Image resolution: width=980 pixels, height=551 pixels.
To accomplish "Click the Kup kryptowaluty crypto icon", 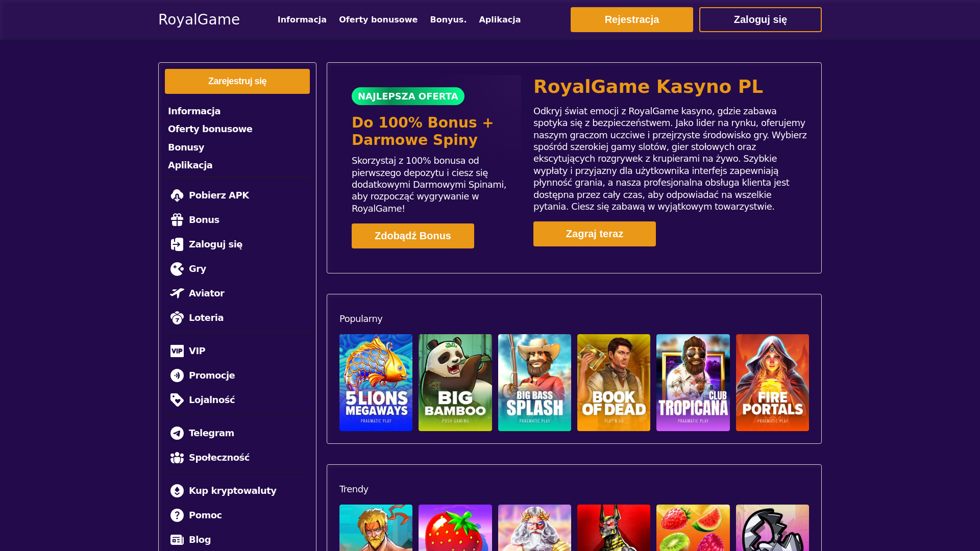I will [x=177, y=491].
